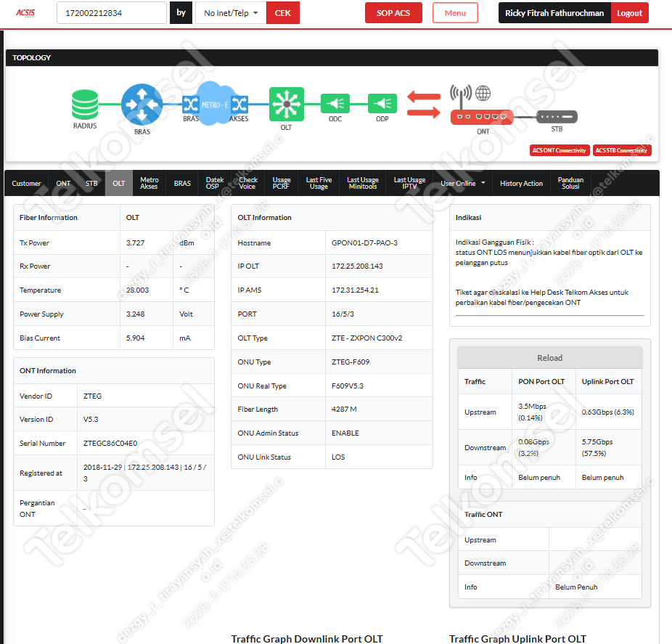Select ONU Link Status value LOS
672x644 pixels.
[x=338, y=457]
